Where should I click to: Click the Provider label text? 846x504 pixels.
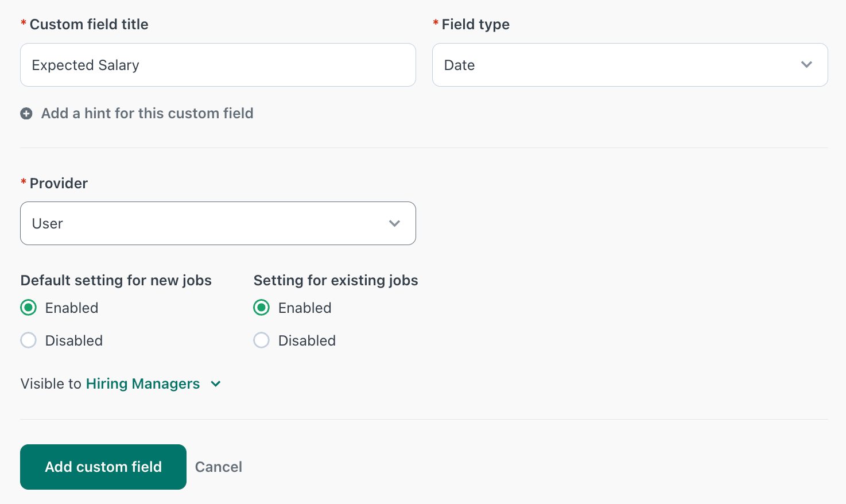tap(59, 183)
